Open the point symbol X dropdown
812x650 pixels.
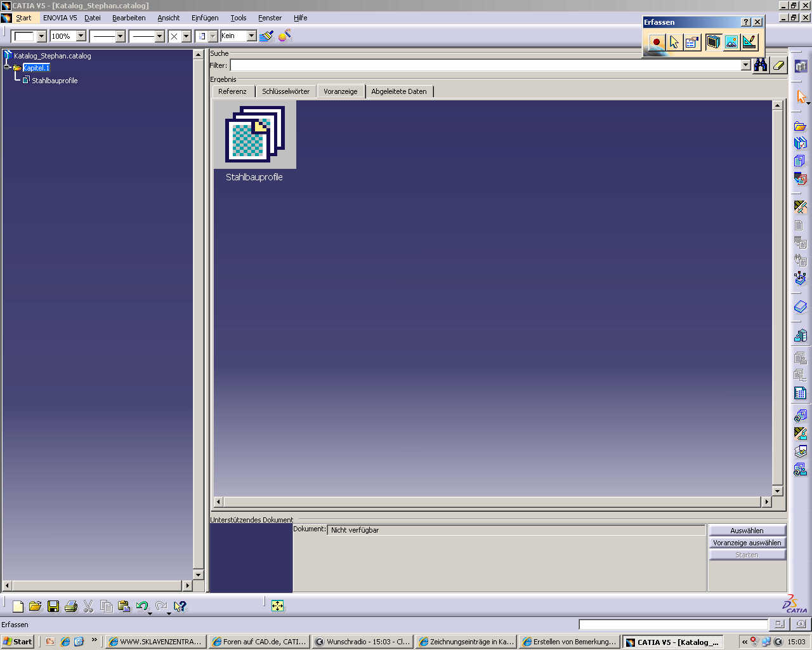click(x=187, y=36)
